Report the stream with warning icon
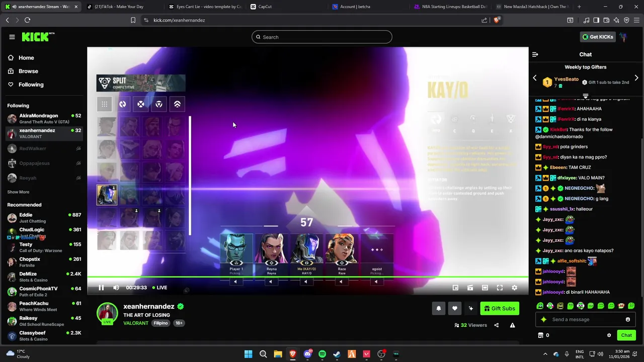 pos(512,325)
